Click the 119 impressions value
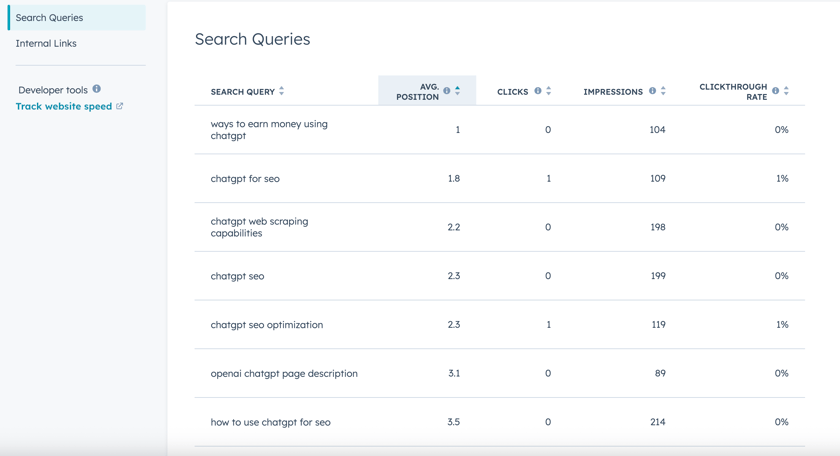Screen dimensions: 840x456 [x=658, y=325]
